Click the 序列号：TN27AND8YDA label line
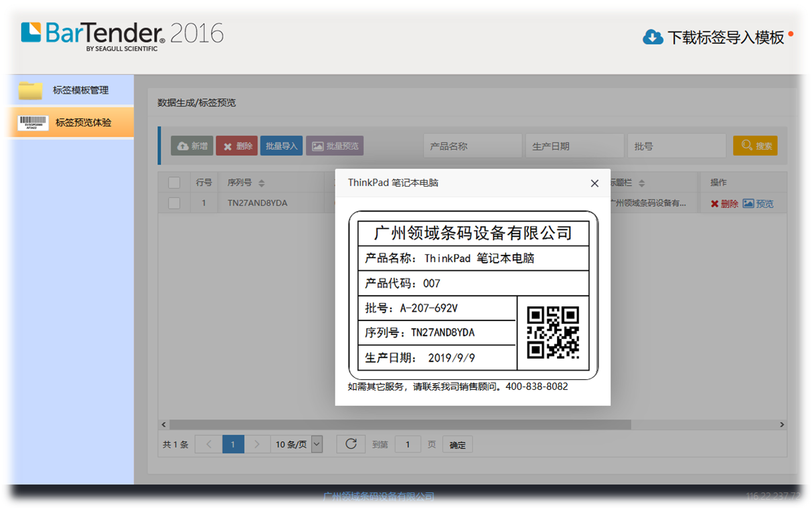 [420, 333]
